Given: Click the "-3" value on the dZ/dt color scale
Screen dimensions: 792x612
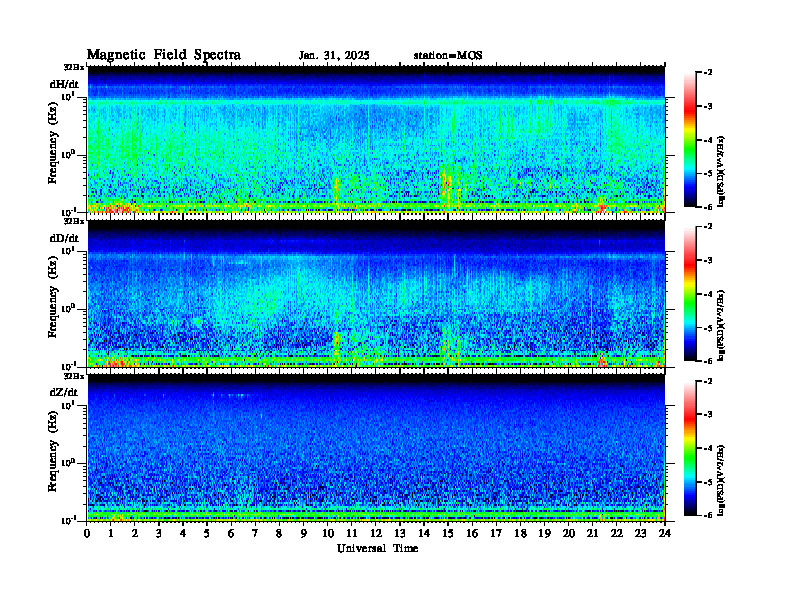Looking at the screenshot, I should pos(708,415).
